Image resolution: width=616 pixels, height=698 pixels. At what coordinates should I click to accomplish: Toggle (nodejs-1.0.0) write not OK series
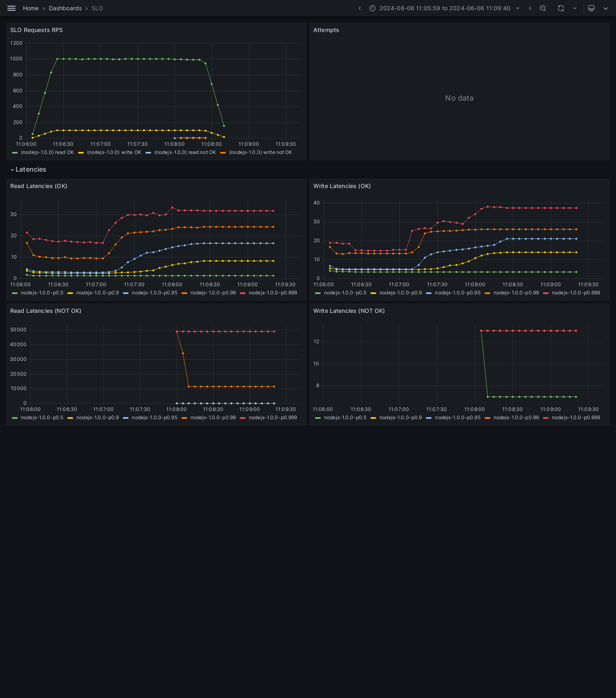(x=260, y=152)
